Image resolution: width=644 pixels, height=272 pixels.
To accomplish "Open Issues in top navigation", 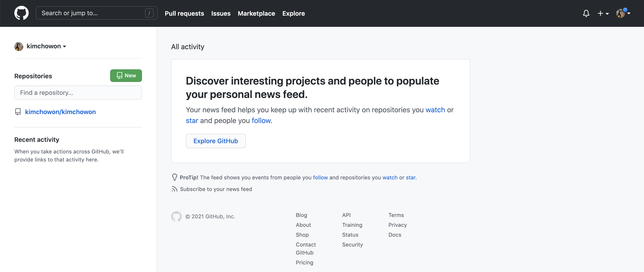I will coord(221,13).
